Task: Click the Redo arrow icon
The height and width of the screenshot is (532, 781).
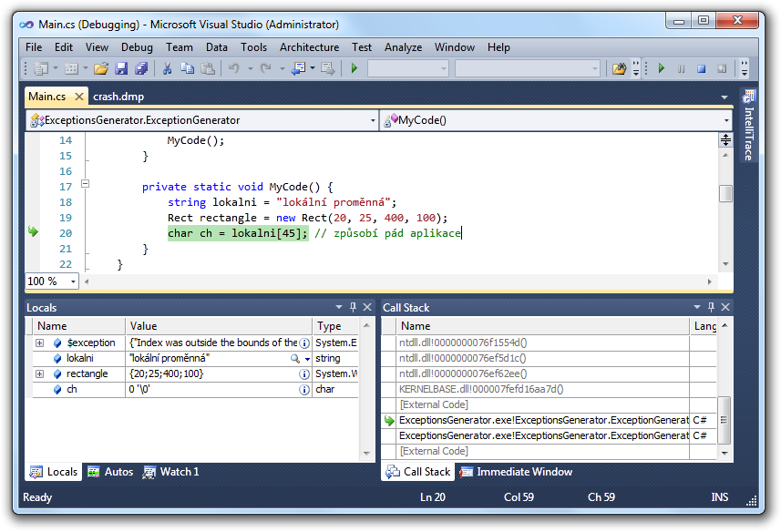Action: tap(266, 68)
